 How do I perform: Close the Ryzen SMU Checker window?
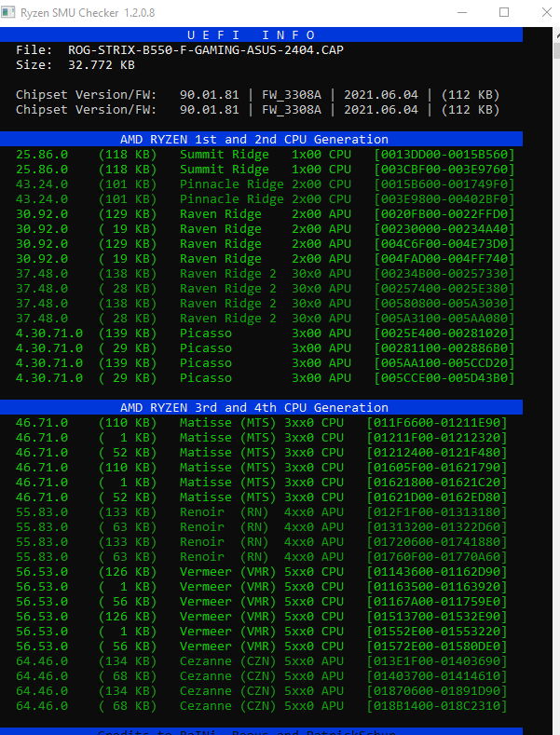point(547,12)
